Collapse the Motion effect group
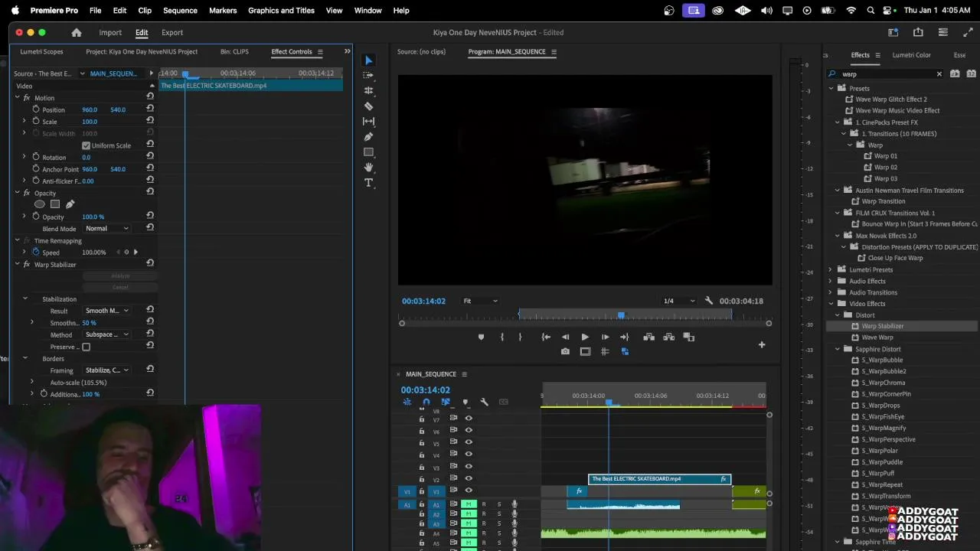Screen dimensions: 980x551 click(17, 98)
